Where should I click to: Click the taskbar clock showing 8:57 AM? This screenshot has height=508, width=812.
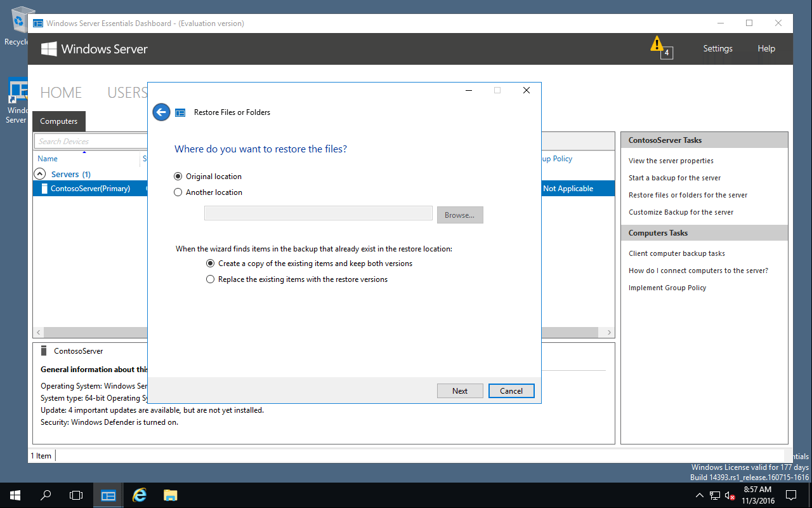click(x=757, y=495)
